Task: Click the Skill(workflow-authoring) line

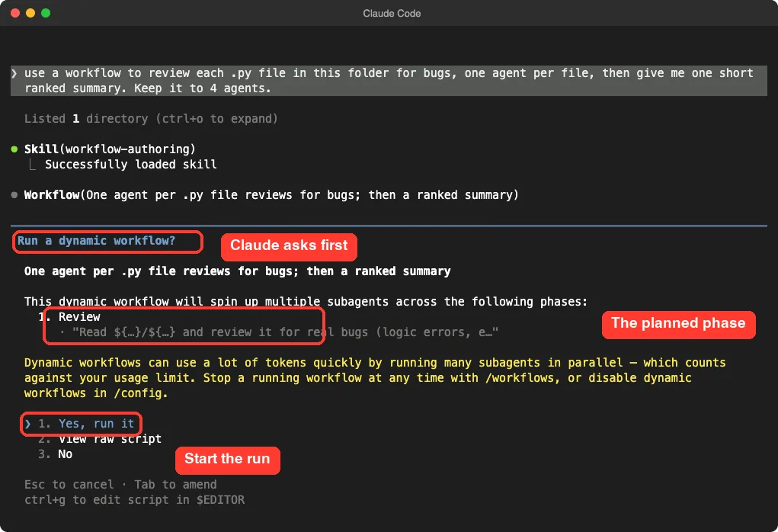Action: [x=110, y=149]
